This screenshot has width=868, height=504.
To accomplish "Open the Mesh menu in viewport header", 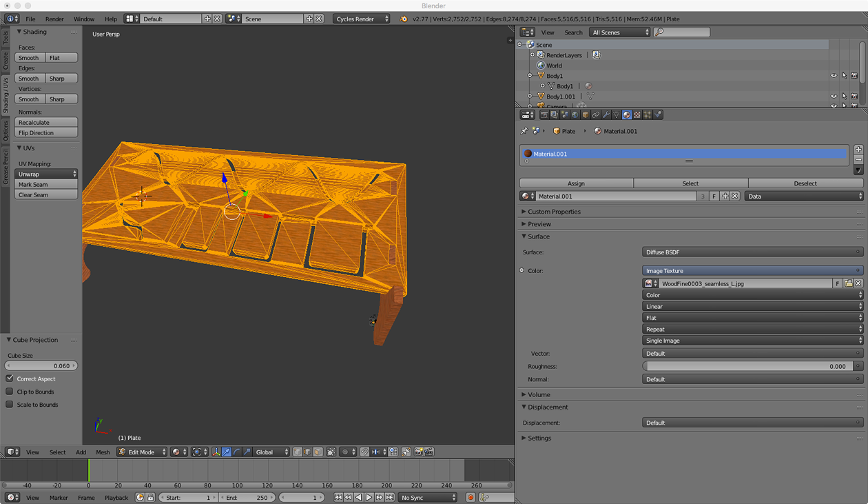I will point(103,452).
